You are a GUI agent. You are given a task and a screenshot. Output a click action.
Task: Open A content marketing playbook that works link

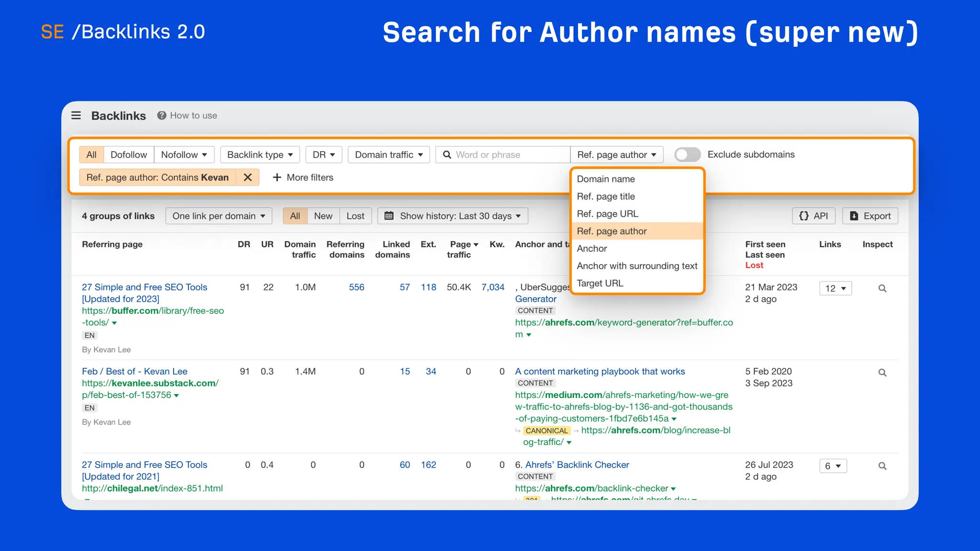[600, 371]
